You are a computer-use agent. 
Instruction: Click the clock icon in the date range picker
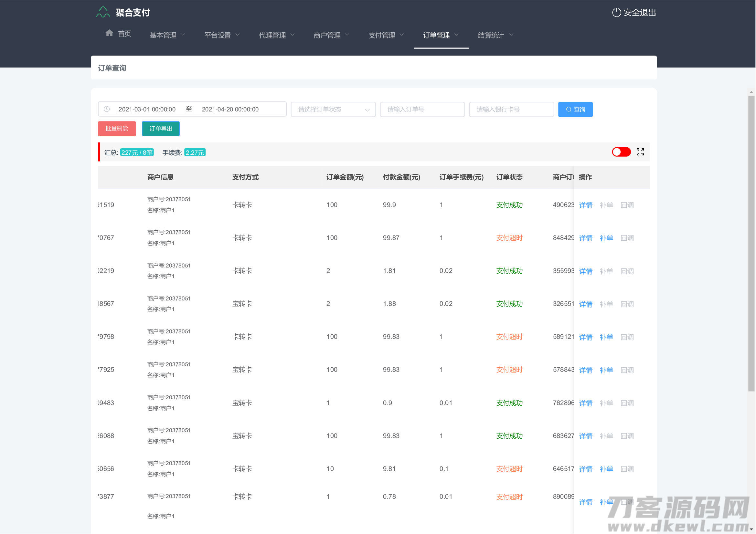(x=107, y=109)
